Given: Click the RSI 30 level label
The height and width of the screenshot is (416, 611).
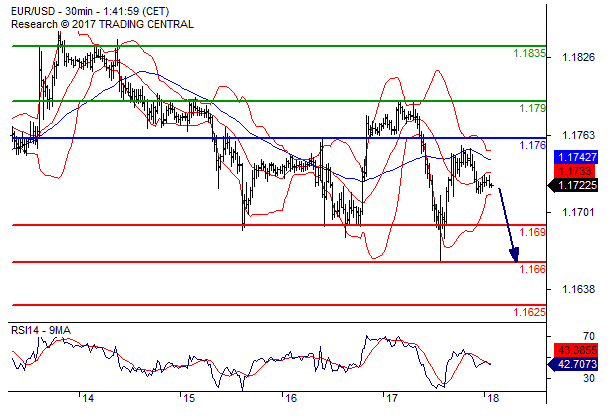Looking at the screenshot, I should 588,378.
